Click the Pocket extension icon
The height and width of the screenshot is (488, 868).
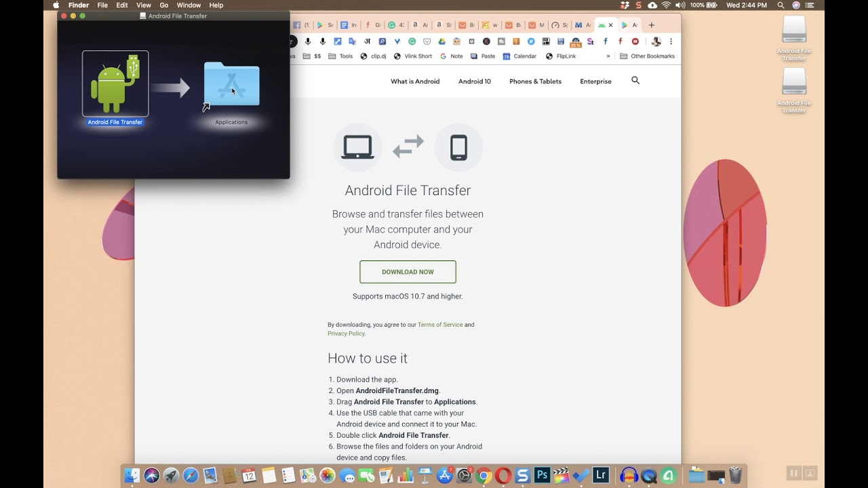[428, 41]
